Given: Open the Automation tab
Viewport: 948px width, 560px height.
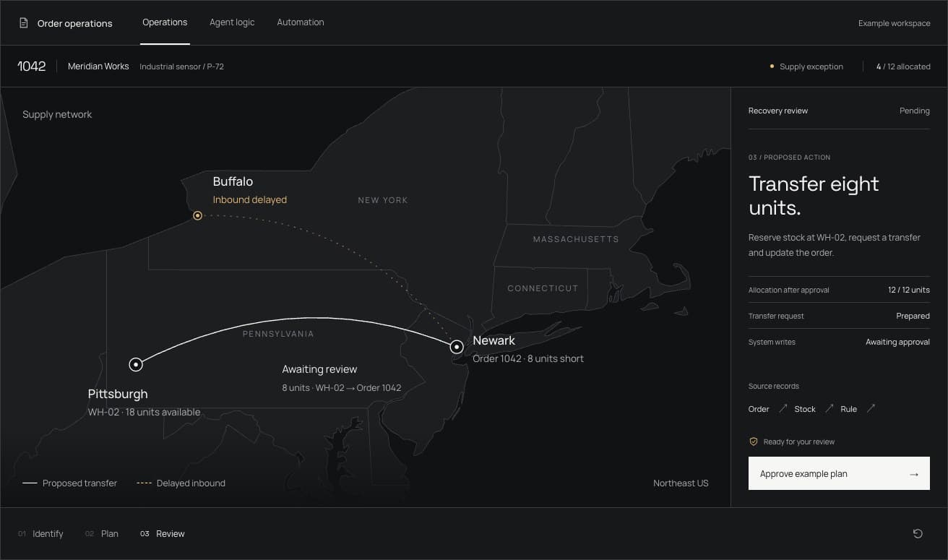Looking at the screenshot, I should point(301,22).
